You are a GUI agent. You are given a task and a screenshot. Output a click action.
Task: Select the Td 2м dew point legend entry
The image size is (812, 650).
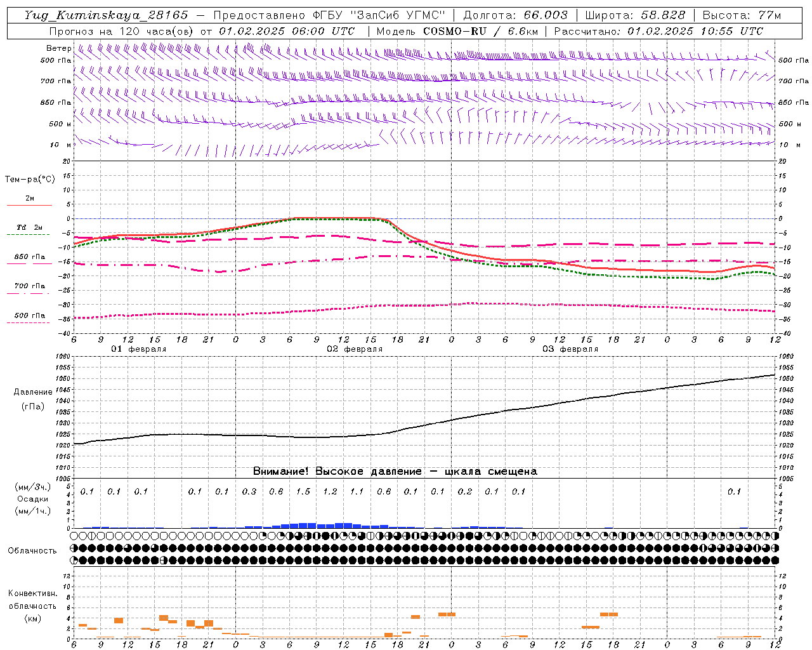tap(29, 227)
